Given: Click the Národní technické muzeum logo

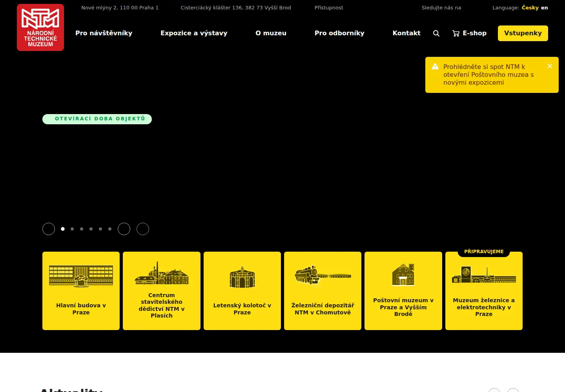Looking at the screenshot, I should 40,27.
